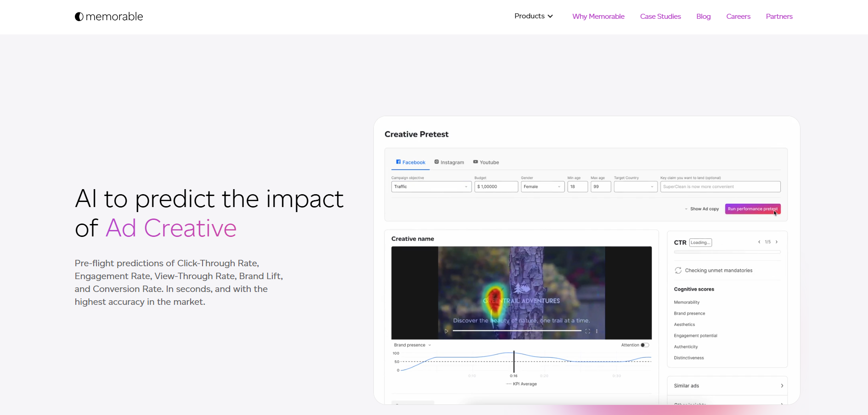Image resolution: width=868 pixels, height=415 pixels.
Task: Expand the Products menu
Action: click(x=533, y=16)
